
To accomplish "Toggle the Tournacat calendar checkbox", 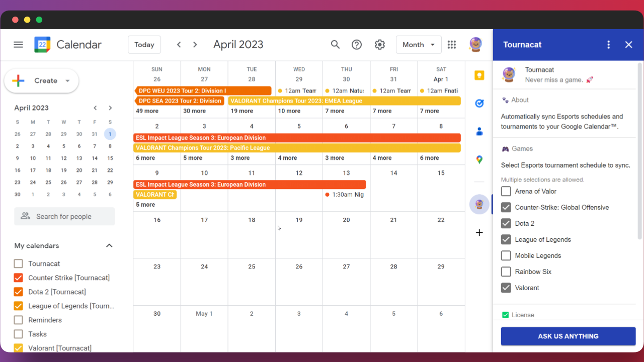I will (x=19, y=264).
